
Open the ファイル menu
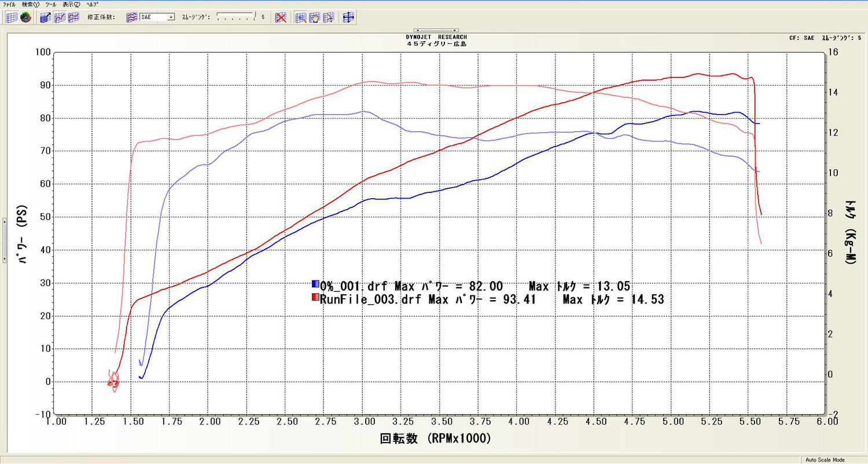coord(10,4)
